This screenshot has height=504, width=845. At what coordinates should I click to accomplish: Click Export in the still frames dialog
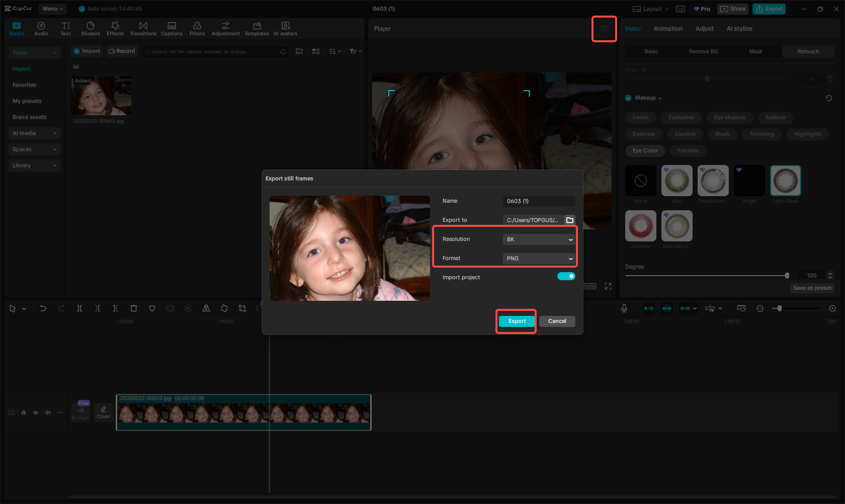click(516, 321)
